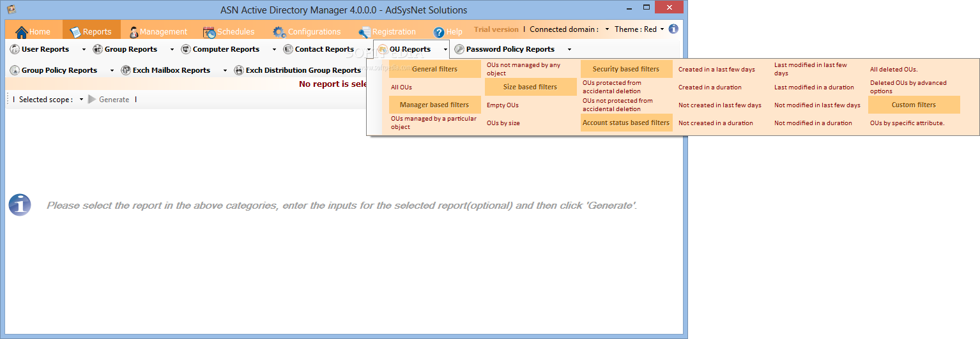Choose Not modified in last few days
Viewport: 980px width, 339px height.
pos(817,105)
